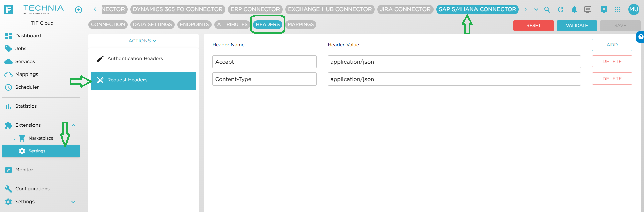Click the help question mark icon

click(641, 37)
